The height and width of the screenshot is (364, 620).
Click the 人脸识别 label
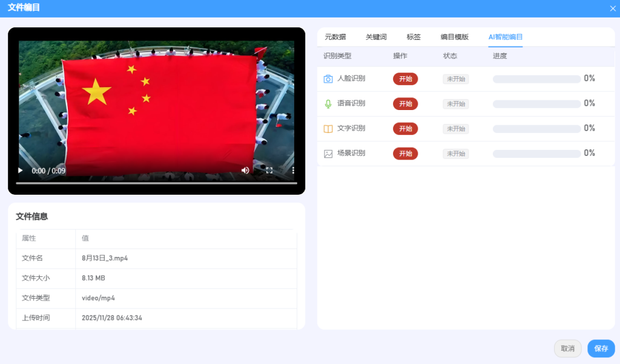(x=351, y=78)
